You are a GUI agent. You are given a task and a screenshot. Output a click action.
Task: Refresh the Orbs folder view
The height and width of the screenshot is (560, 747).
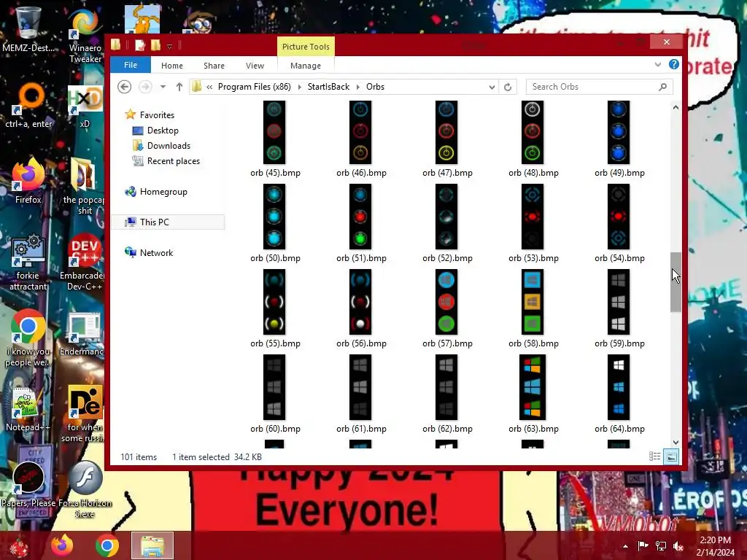click(508, 87)
